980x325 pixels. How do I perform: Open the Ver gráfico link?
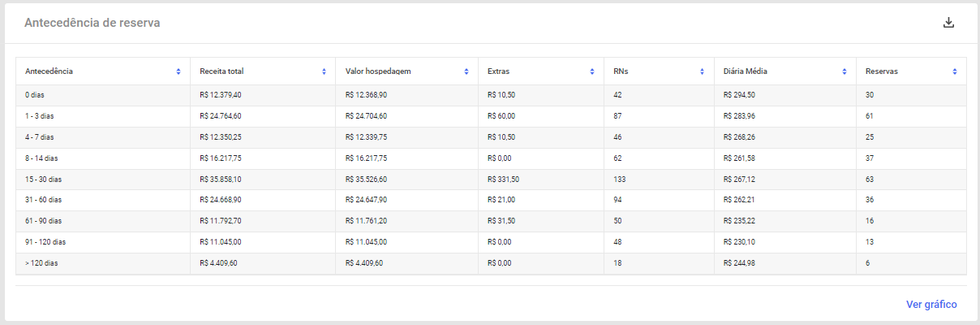(931, 305)
